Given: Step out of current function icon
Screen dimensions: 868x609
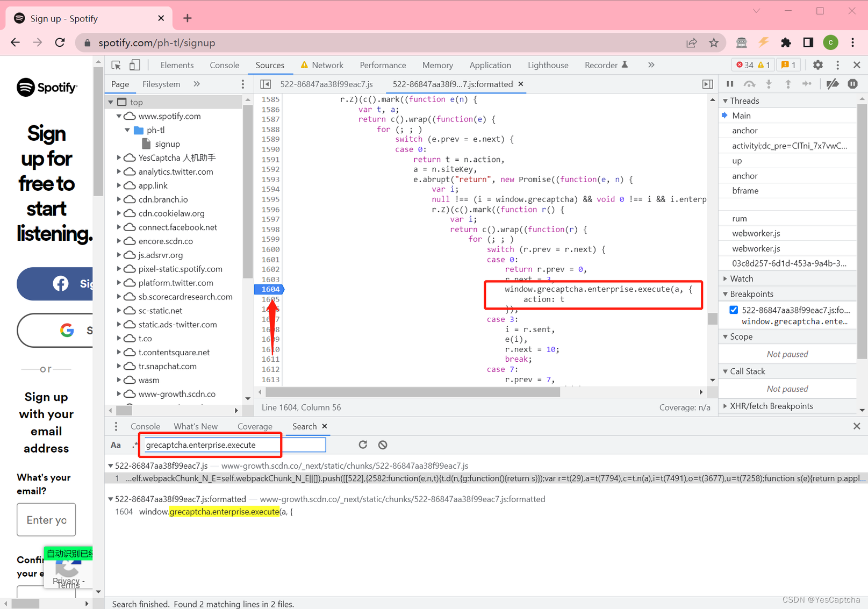Looking at the screenshot, I should click(x=788, y=84).
